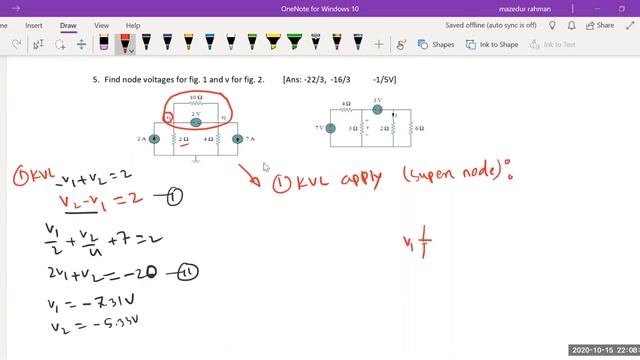Pick the pen after the galaxy pen
Viewport: 640px width, 360px height.
click(x=337, y=42)
